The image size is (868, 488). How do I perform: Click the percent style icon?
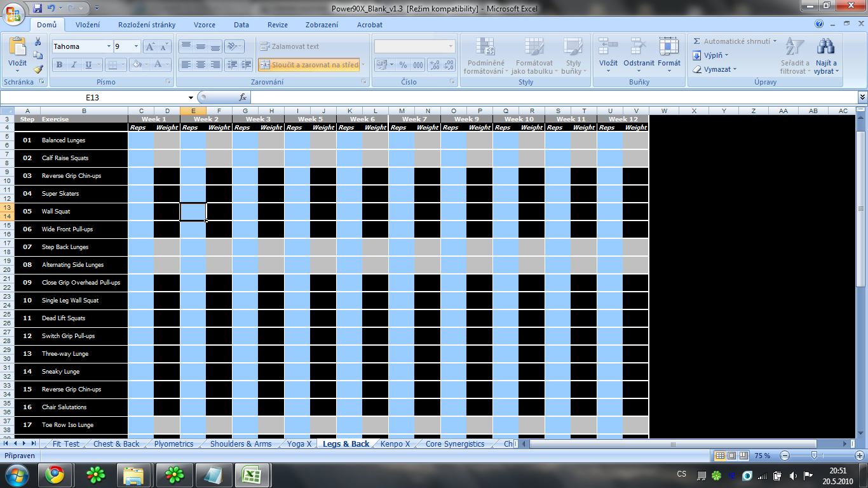[403, 65]
